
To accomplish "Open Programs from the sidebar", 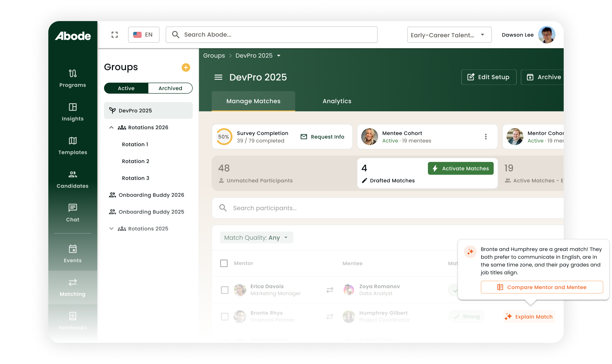I will tap(72, 78).
